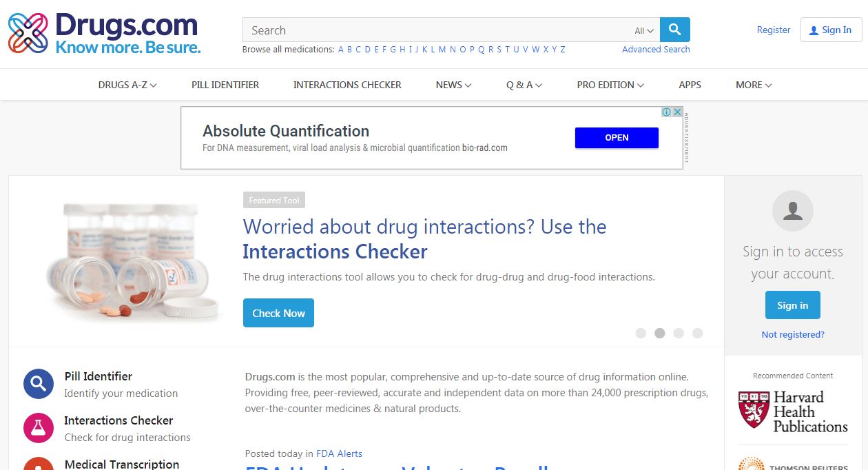The height and width of the screenshot is (470, 868).
Task: Select the fourth carousel dot
Action: (697, 333)
